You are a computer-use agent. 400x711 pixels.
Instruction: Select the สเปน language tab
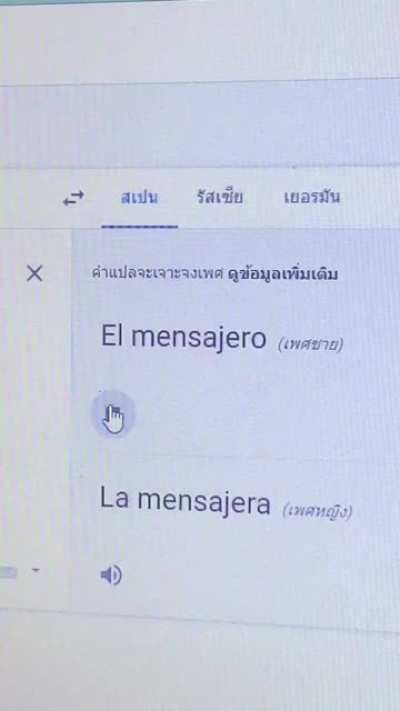(139, 198)
